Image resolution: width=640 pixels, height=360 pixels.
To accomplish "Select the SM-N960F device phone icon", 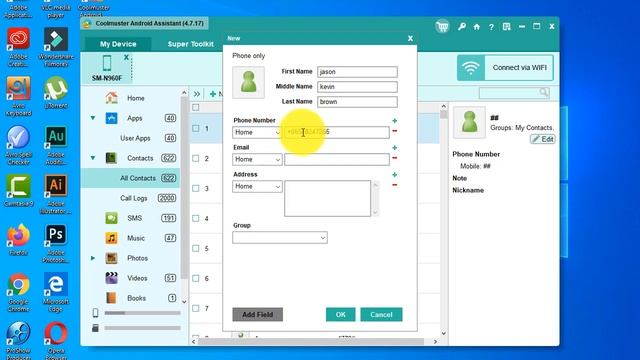I will [107, 63].
